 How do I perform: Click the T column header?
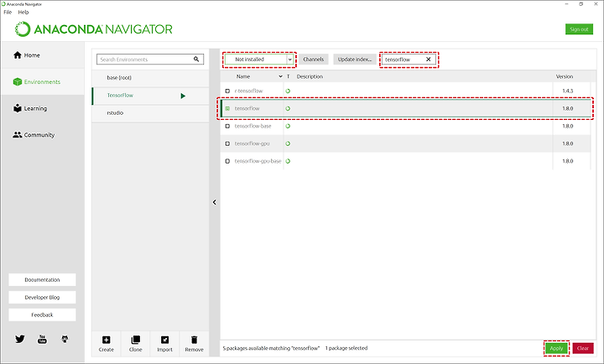[x=288, y=76]
